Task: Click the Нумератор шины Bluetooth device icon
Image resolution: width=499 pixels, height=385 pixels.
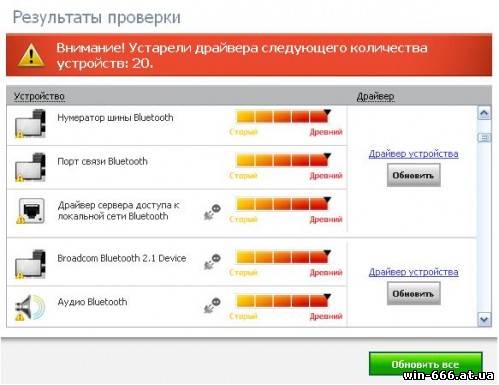Action: [x=30, y=124]
